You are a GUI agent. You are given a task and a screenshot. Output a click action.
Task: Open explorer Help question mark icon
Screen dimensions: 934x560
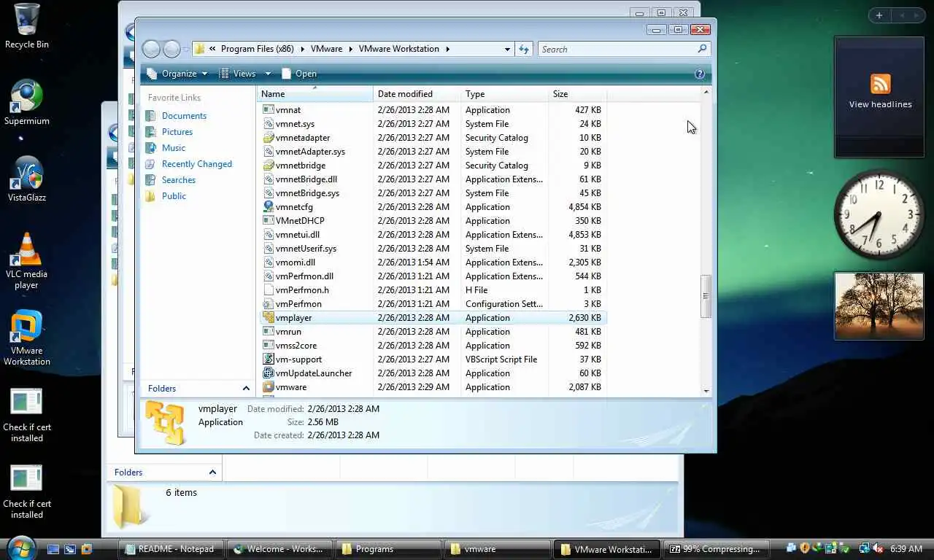click(x=700, y=74)
